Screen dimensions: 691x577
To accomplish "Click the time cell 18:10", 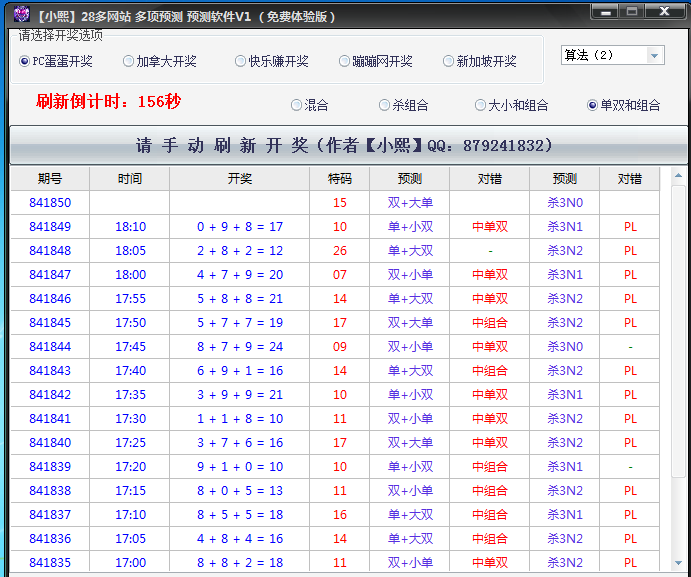I will tap(130, 227).
